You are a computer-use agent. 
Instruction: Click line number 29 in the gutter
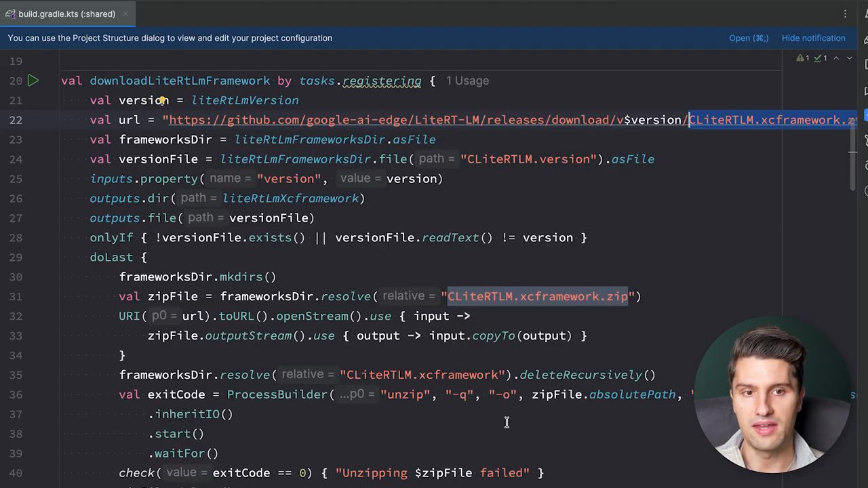[16, 258]
